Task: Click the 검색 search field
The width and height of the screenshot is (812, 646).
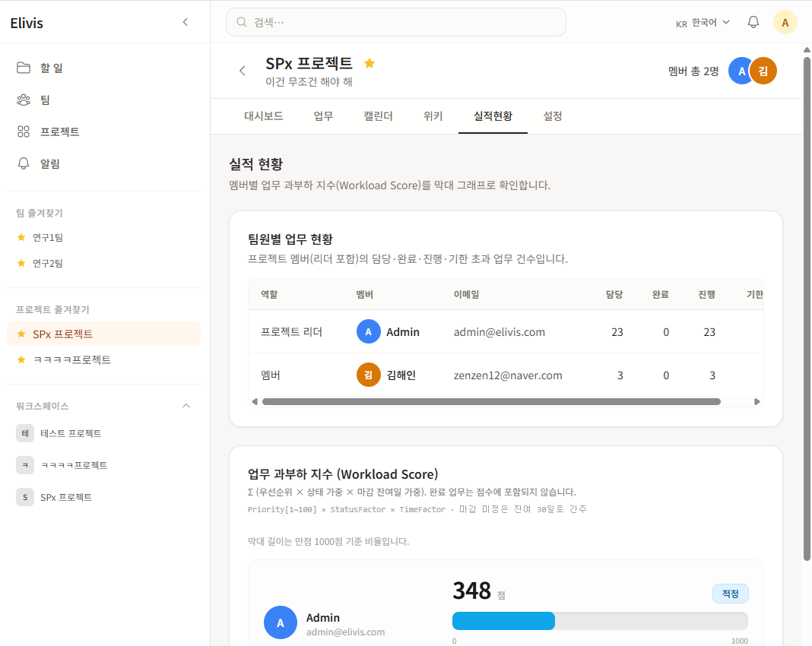Action: point(395,22)
